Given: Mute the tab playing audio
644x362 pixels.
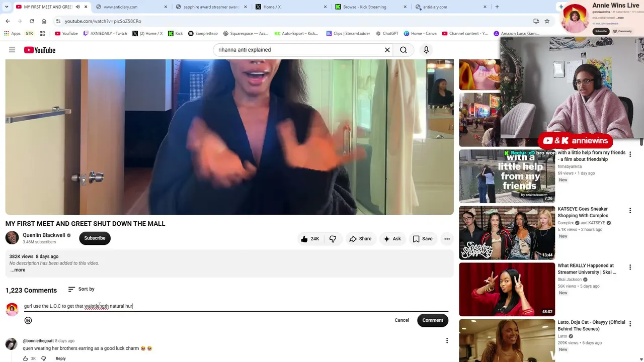Looking at the screenshot, I should click(x=77, y=7).
